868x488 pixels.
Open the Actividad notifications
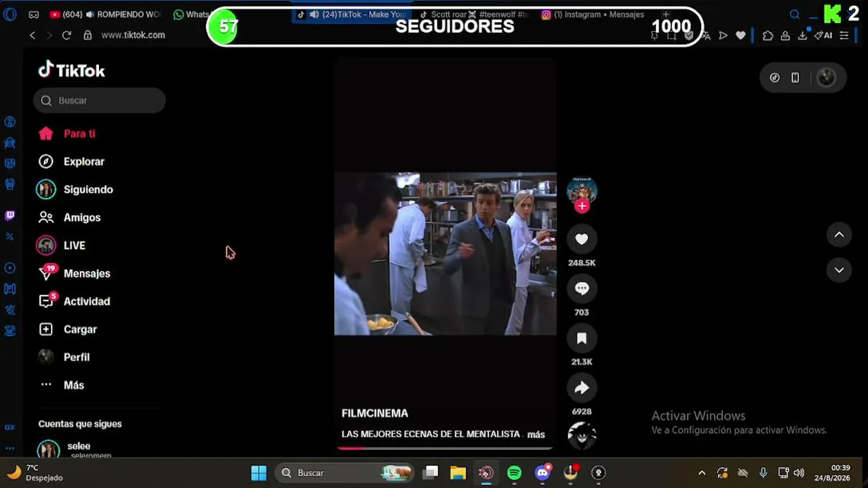click(74, 302)
